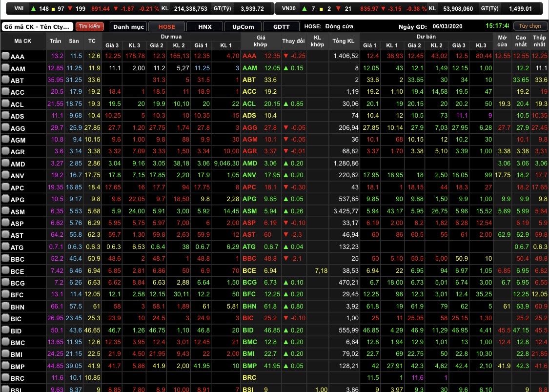Mark the checkbox next to BMP
The height and width of the screenshot is (392, 549).
tap(5, 366)
